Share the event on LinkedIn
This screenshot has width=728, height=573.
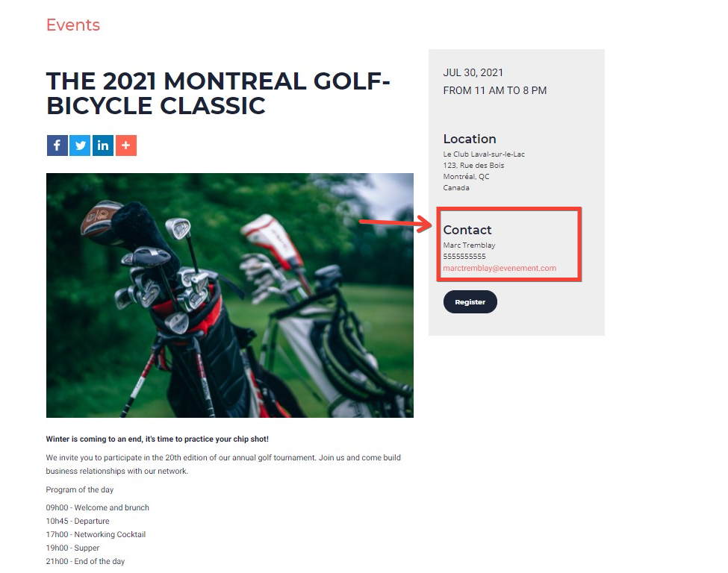(103, 145)
